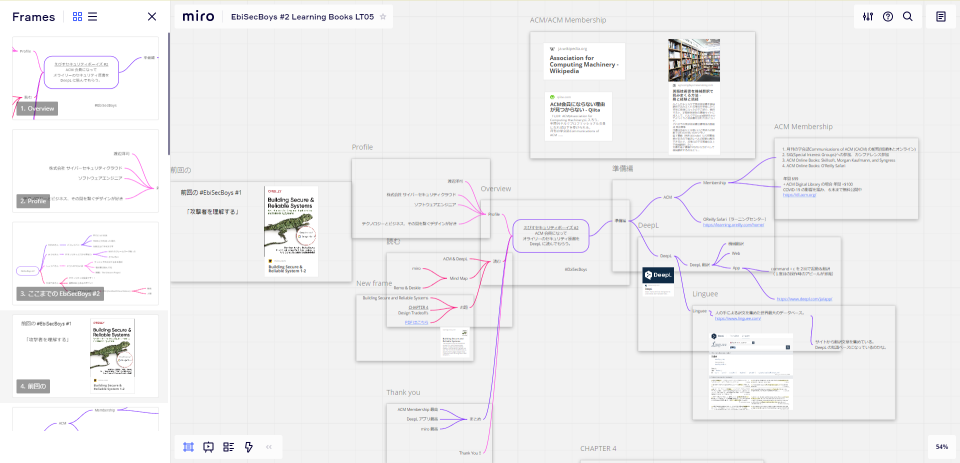Toggle the Frames tool in bottom toolbar
Screen dimensions: 960x463
[188, 447]
